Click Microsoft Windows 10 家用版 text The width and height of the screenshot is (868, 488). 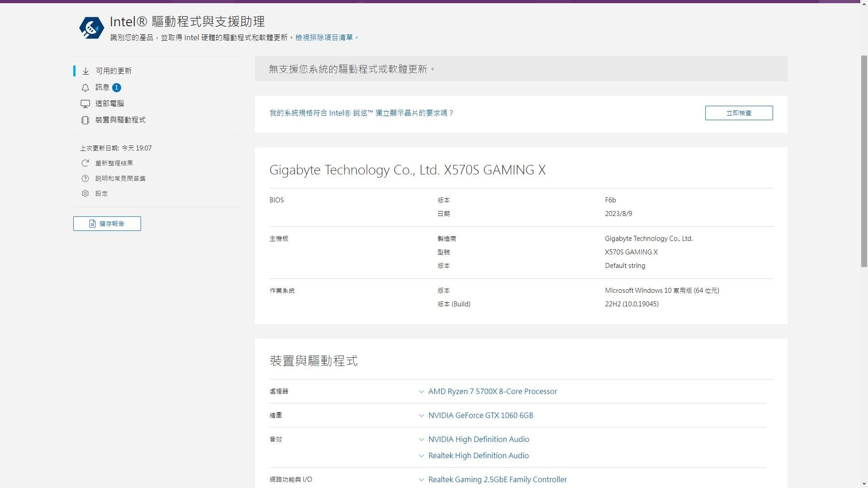click(x=662, y=291)
